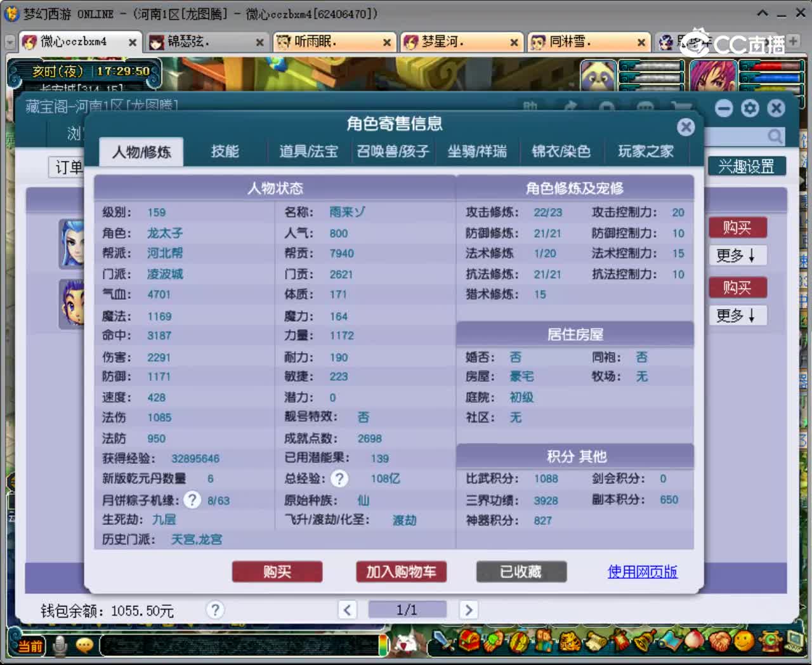This screenshot has height=665, width=812.
Task: Click pink-haired character's red health bar
Action: tap(772, 66)
